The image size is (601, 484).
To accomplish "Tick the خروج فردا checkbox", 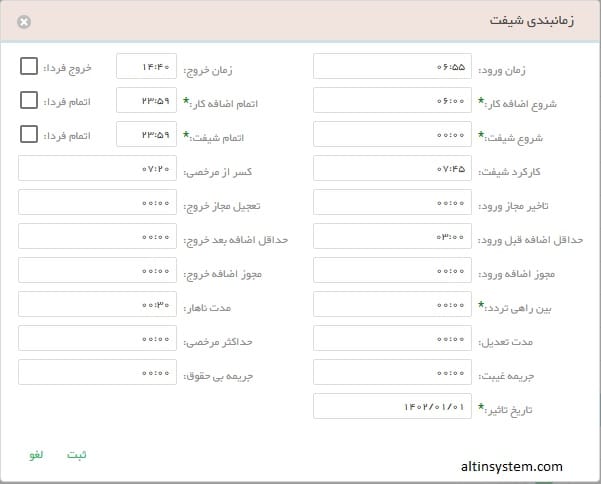I will (x=29, y=66).
